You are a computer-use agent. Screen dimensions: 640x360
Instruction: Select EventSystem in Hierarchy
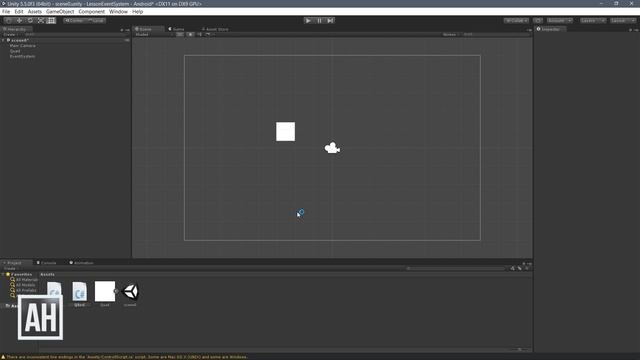coord(22,56)
